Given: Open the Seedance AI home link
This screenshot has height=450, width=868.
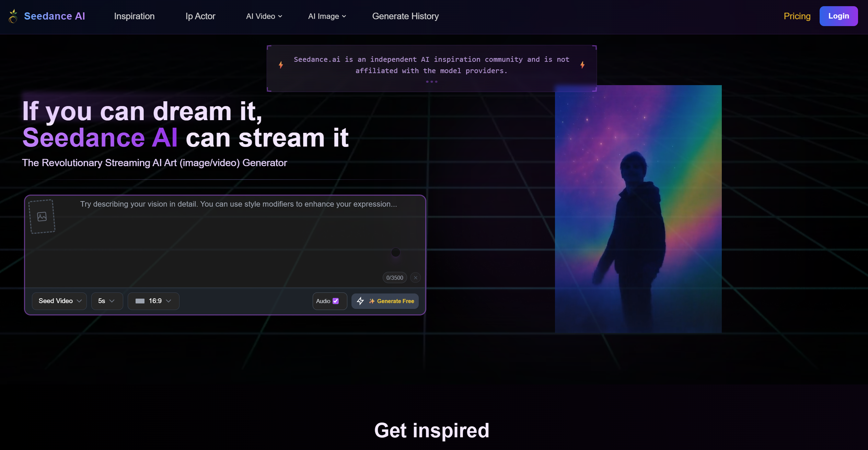Looking at the screenshot, I should (x=55, y=16).
